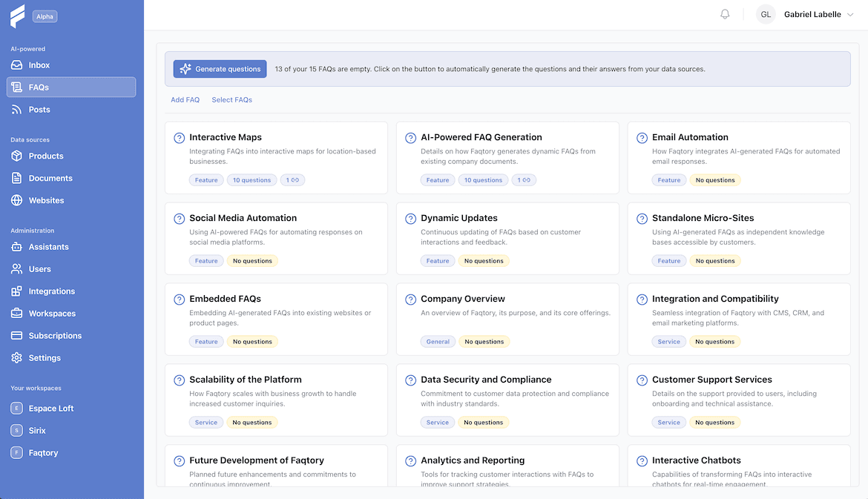Click question icon beside Company Overview

(411, 300)
